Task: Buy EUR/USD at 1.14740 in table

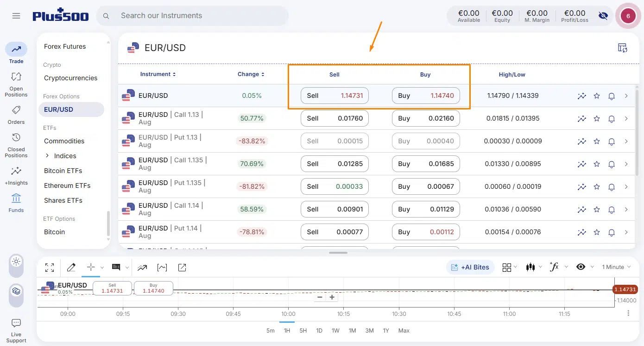Action: pos(426,96)
